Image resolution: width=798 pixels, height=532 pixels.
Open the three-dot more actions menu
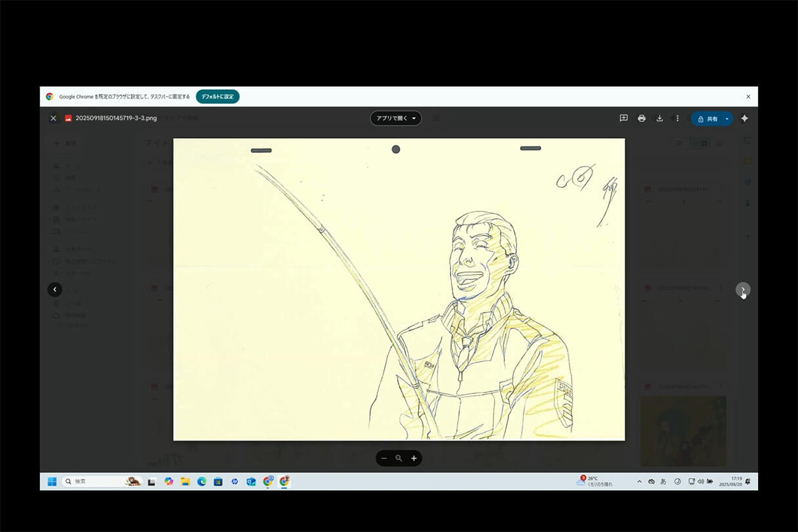click(x=677, y=118)
